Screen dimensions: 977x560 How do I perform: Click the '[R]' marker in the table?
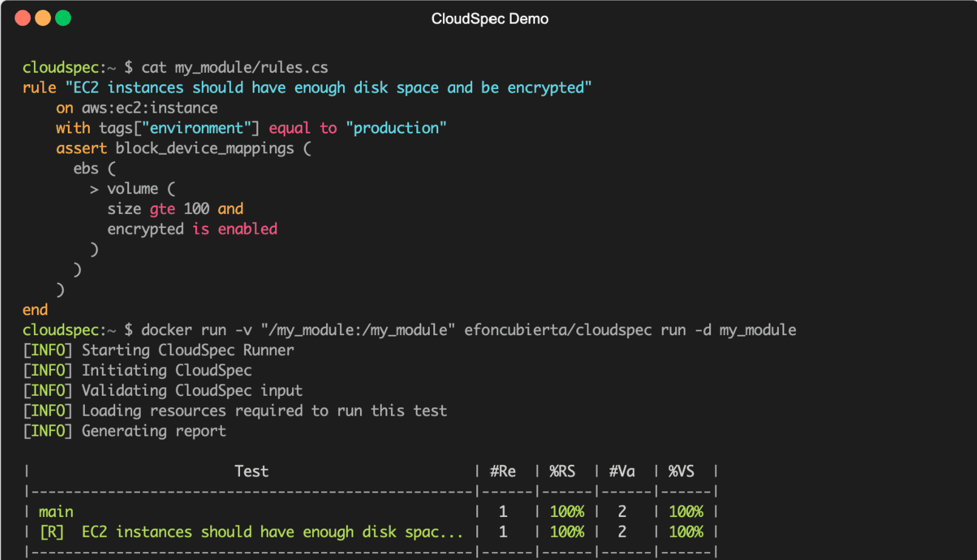pos(52,532)
